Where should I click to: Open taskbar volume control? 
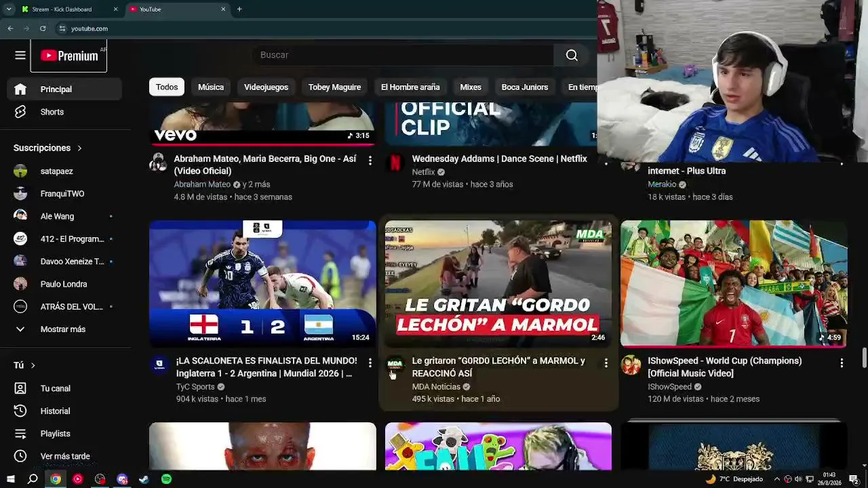pos(798,479)
